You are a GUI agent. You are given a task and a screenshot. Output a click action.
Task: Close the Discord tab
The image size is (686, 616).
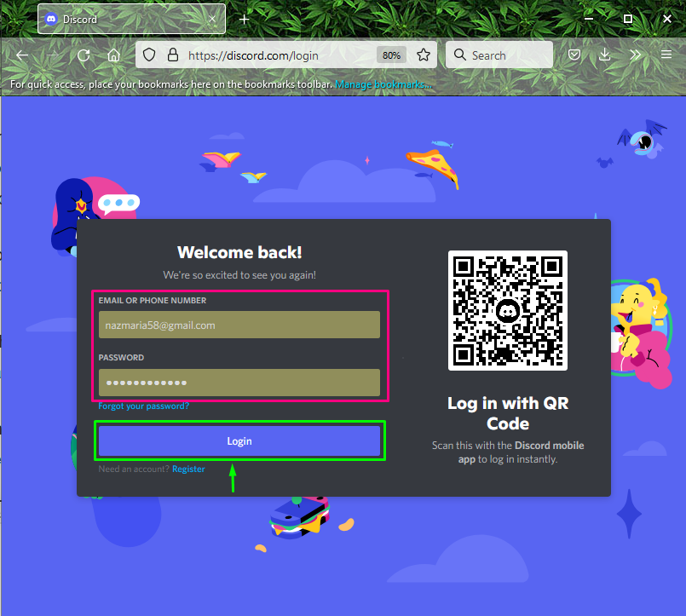click(211, 19)
